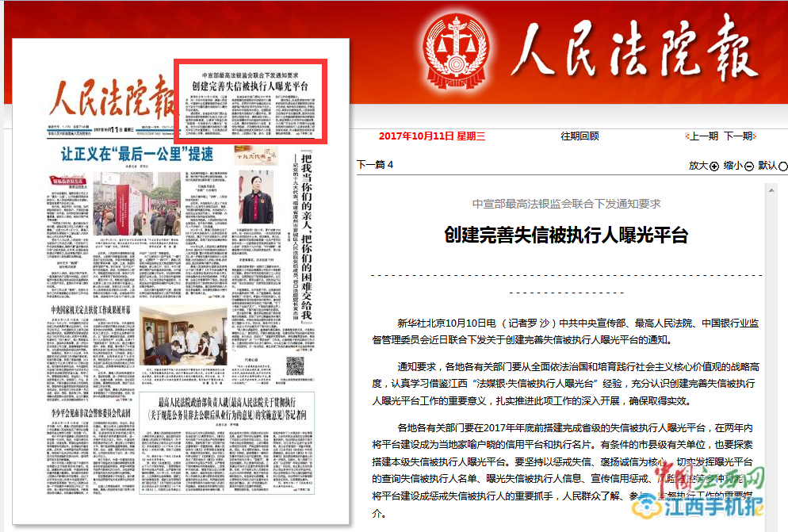Click the photo of people gathered around a table
The width and height of the screenshot is (788, 532).
pos(183,335)
